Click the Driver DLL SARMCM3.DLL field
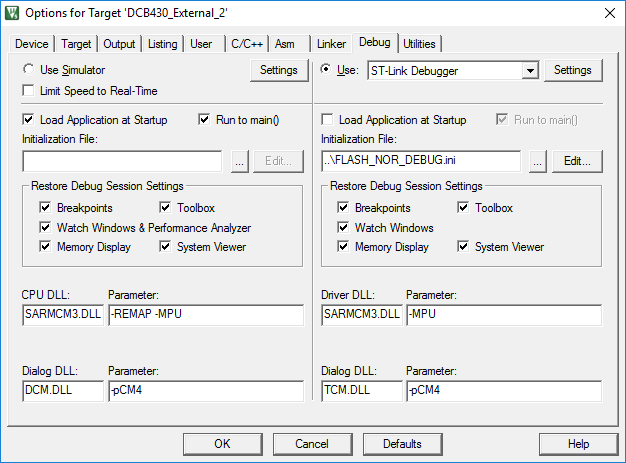The height and width of the screenshot is (463, 626). [x=362, y=315]
